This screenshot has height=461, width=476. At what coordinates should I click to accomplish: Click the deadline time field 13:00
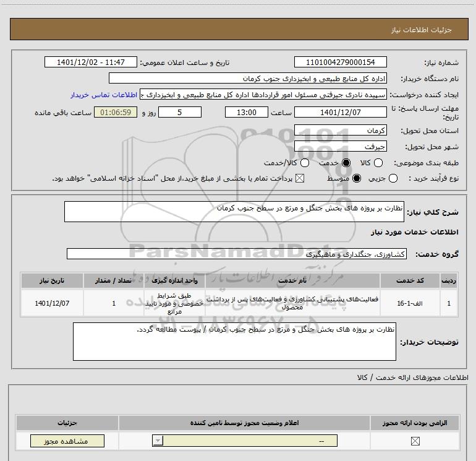click(247, 112)
